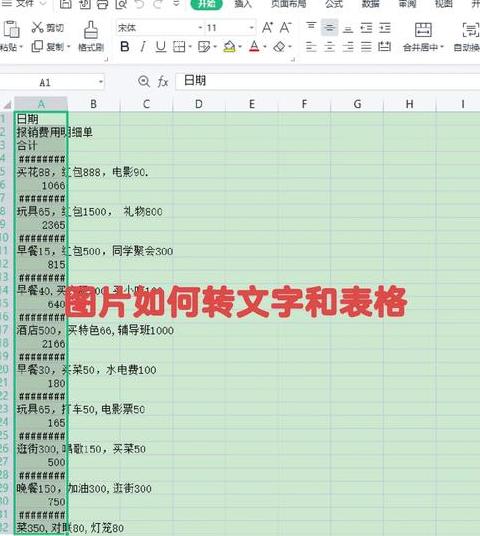Switch to the 页面布局 page layout tab
This screenshot has height=536, width=480.
[289, 4]
